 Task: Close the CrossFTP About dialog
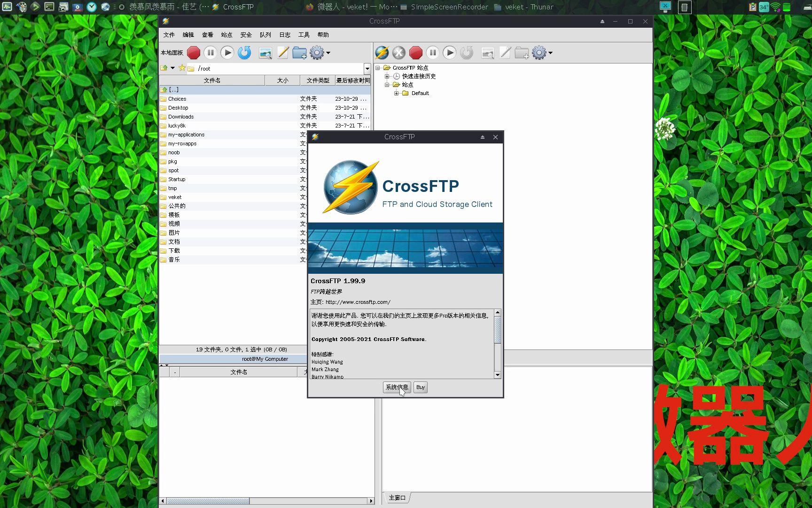(x=495, y=137)
